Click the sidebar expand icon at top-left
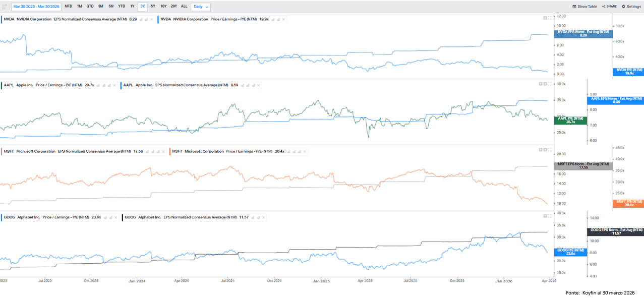 coord(5,7)
